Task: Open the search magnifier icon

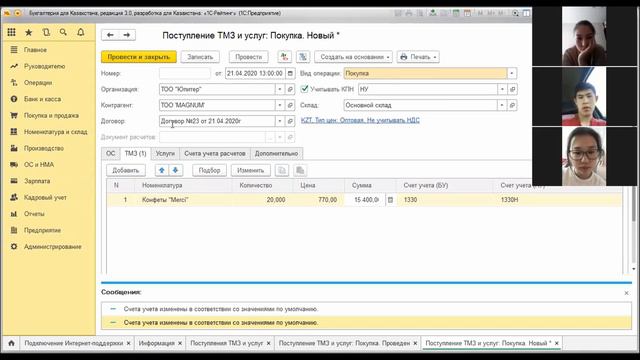Action: (63, 32)
